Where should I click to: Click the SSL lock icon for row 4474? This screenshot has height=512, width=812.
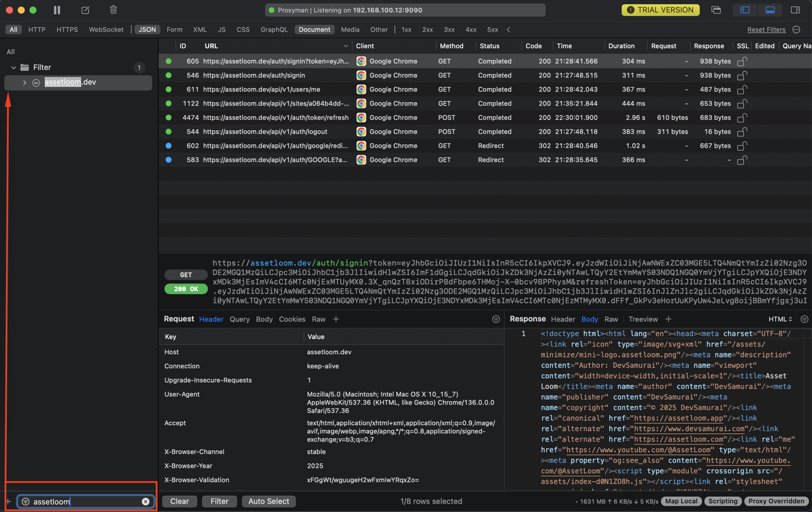742,117
